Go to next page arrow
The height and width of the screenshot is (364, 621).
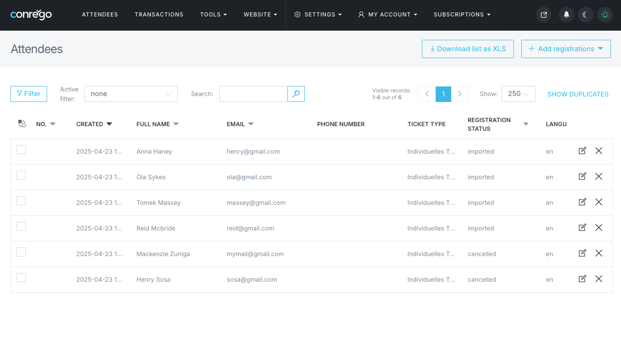(x=460, y=94)
